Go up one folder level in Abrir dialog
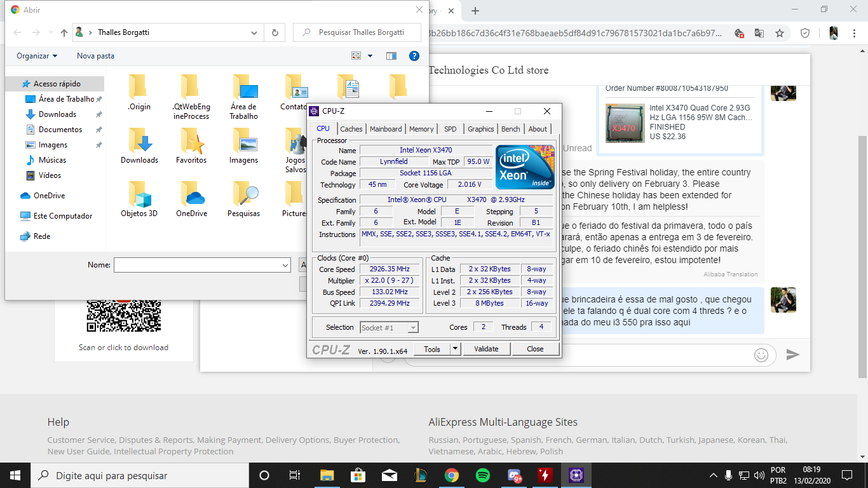 click(64, 32)
